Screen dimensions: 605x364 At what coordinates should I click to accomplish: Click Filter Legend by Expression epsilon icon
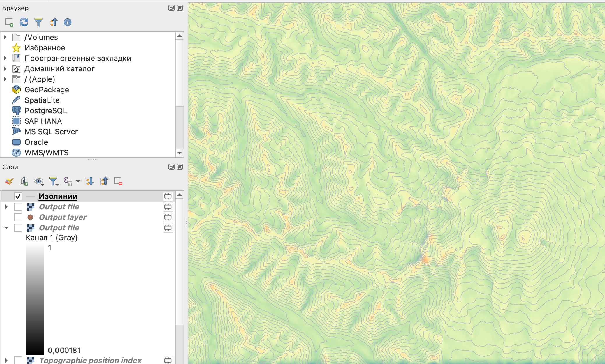68,181
